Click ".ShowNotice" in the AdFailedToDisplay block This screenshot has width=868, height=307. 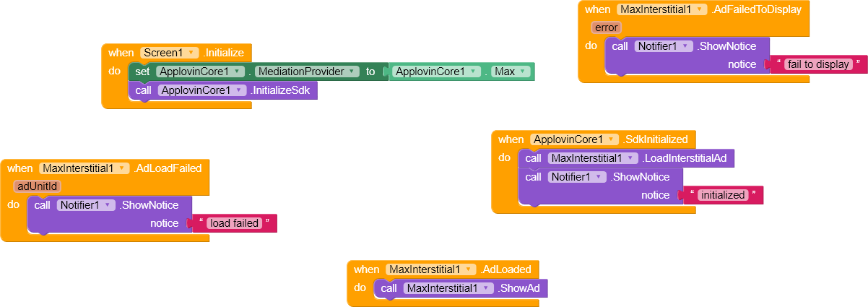[x=726, y=46]
